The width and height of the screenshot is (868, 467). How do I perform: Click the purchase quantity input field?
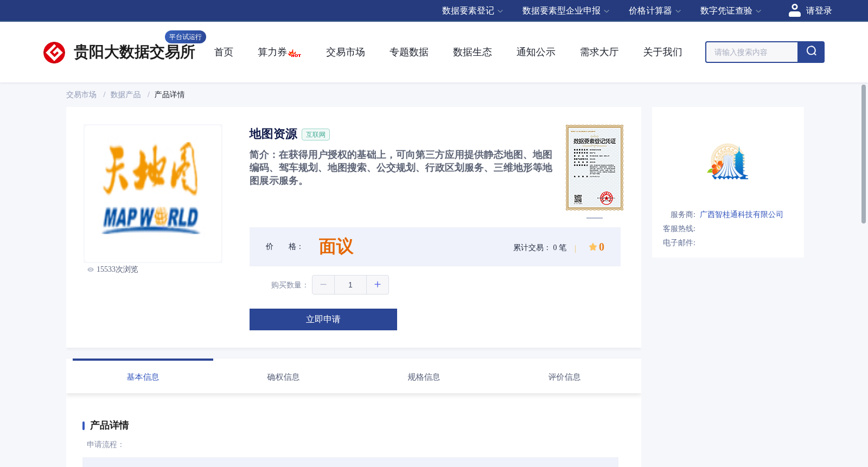(350, 285)
